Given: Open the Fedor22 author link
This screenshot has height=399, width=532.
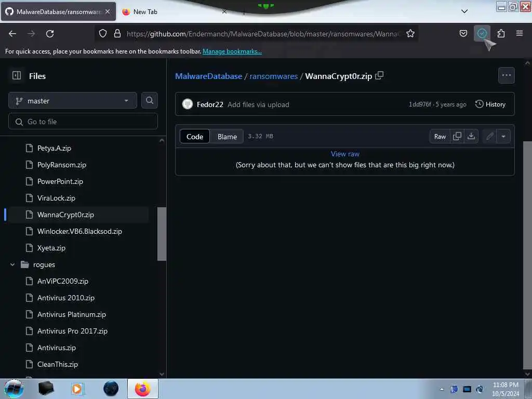Looking at the screenshot, I should (x=210, y=104).
